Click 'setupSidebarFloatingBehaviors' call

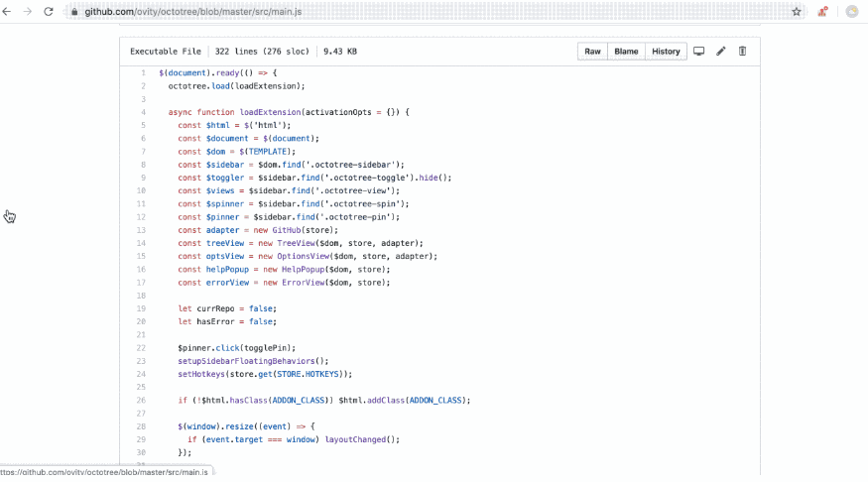(x=246, y=361)
